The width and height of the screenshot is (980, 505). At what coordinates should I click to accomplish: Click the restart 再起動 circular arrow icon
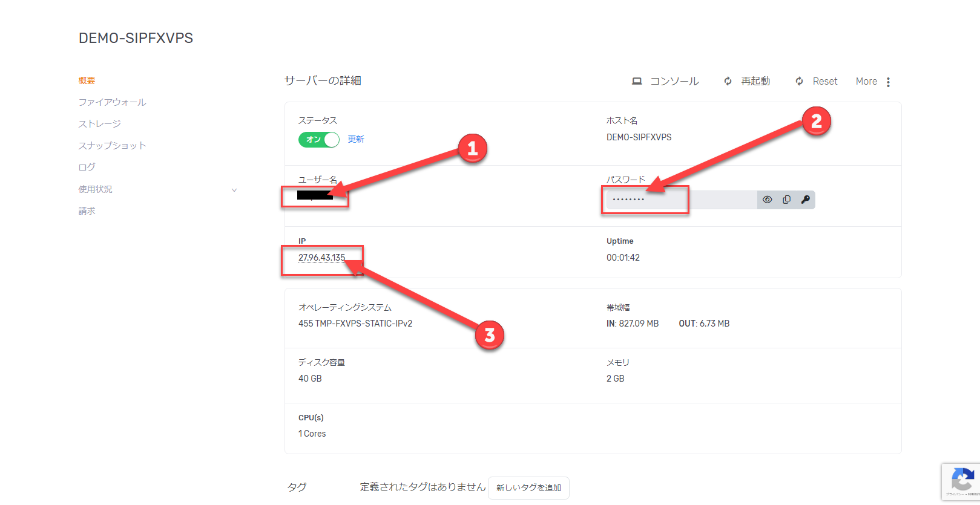click(728, 81)
